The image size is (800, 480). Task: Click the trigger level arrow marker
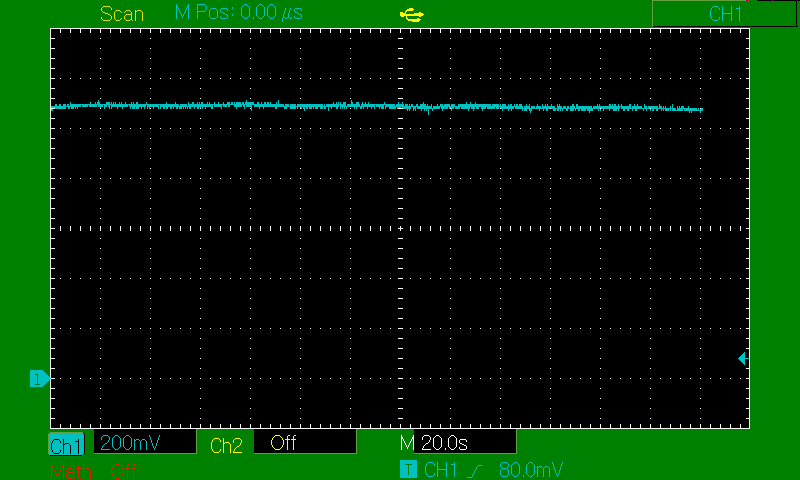tap(742, 359)
